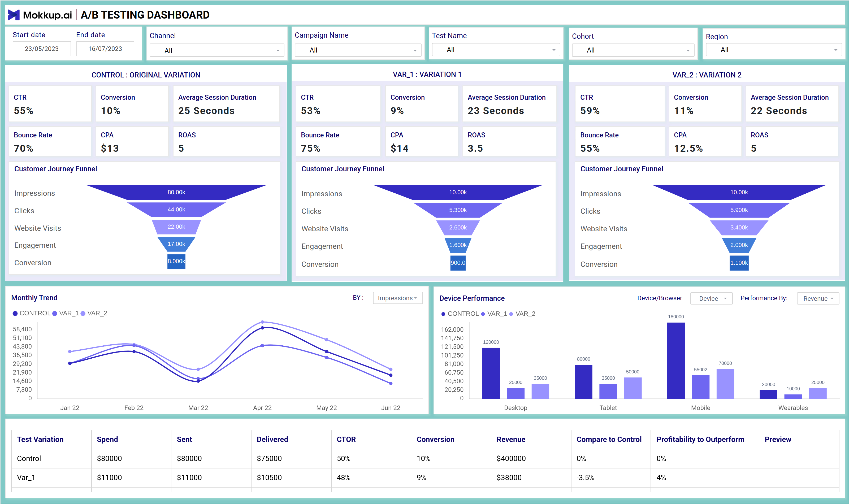Click the Mokkup.ai logo icon

click(x=14, y=15)
